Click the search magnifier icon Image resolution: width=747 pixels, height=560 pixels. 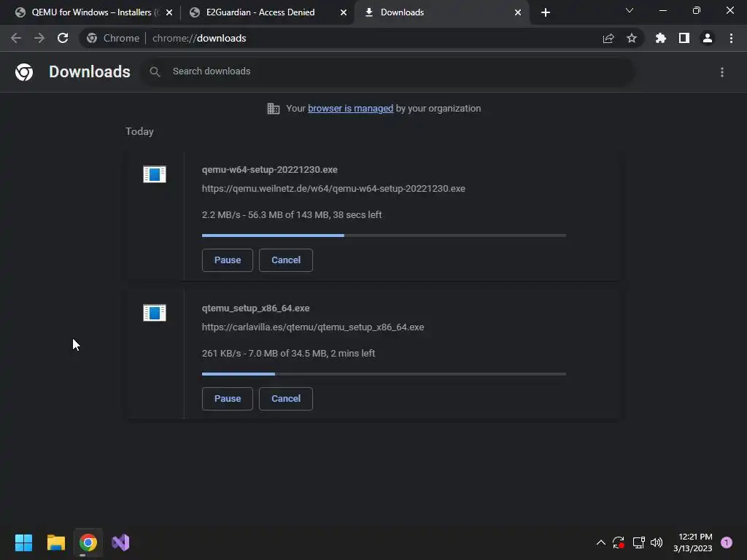[x=155, y=72]
